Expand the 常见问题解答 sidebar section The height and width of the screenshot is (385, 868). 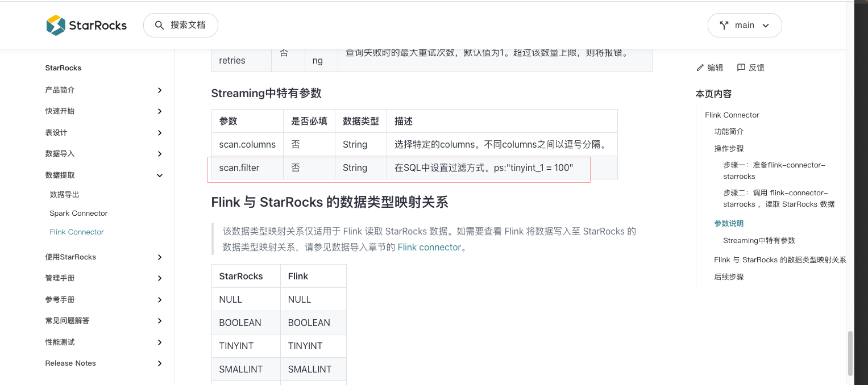click(160, 321)
